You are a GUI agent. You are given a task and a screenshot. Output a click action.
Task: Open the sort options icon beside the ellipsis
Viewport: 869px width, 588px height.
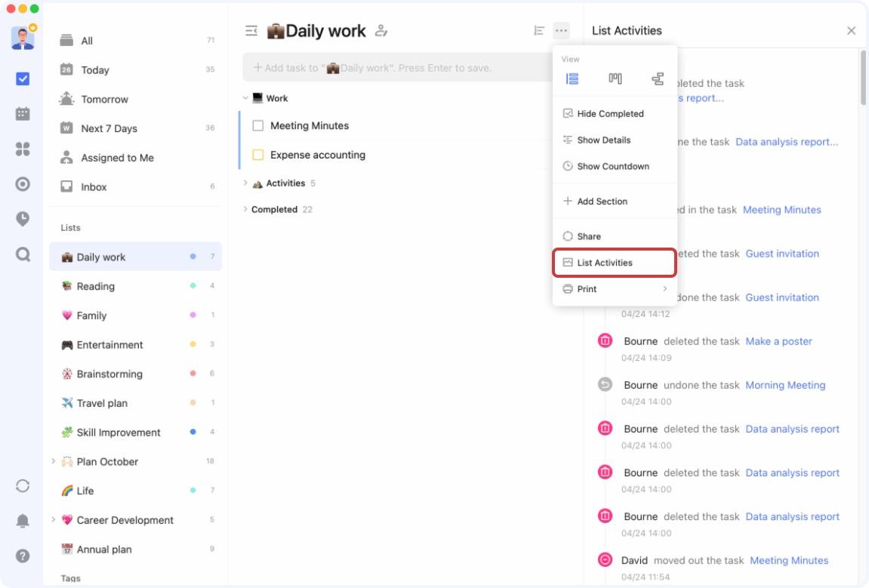(539, 30)
